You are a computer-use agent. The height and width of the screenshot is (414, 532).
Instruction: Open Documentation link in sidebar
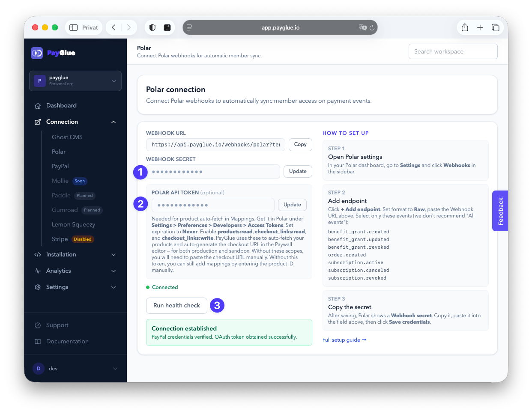tap(67, 342)
